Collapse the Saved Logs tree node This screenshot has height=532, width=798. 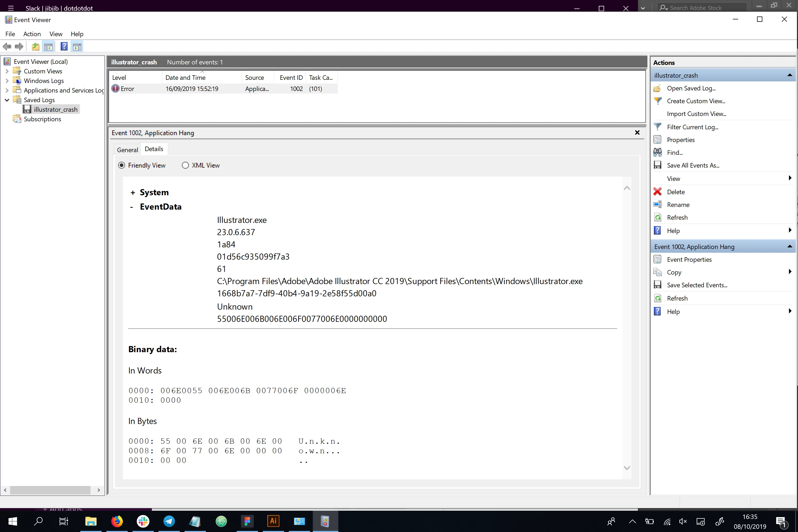tap(7, 100)
